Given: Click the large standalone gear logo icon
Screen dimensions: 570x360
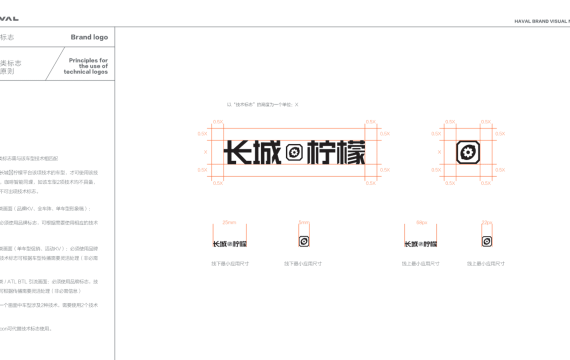Looking at the screenshot, I should (468, 152).
